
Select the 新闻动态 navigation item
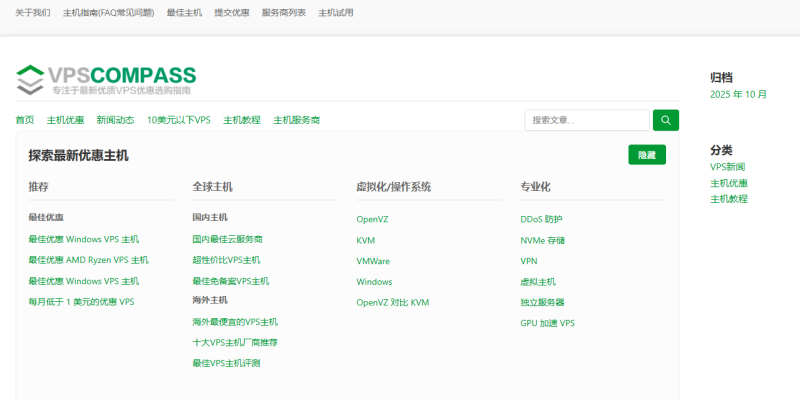pyautogui.click(x=115, y=120)
